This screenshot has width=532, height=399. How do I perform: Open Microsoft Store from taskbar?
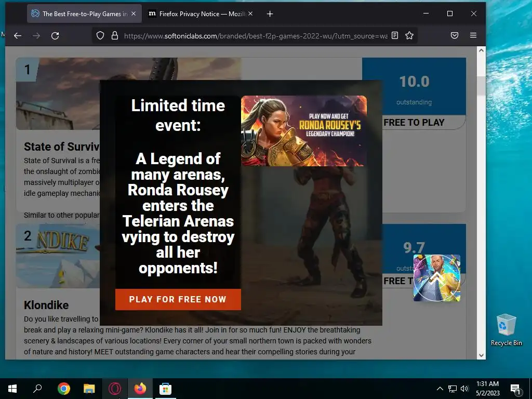pyautogui.click(x=166, y=389)
